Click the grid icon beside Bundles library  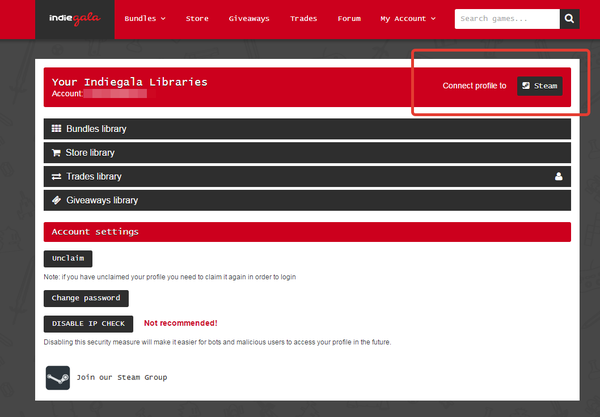click(56, 129)
